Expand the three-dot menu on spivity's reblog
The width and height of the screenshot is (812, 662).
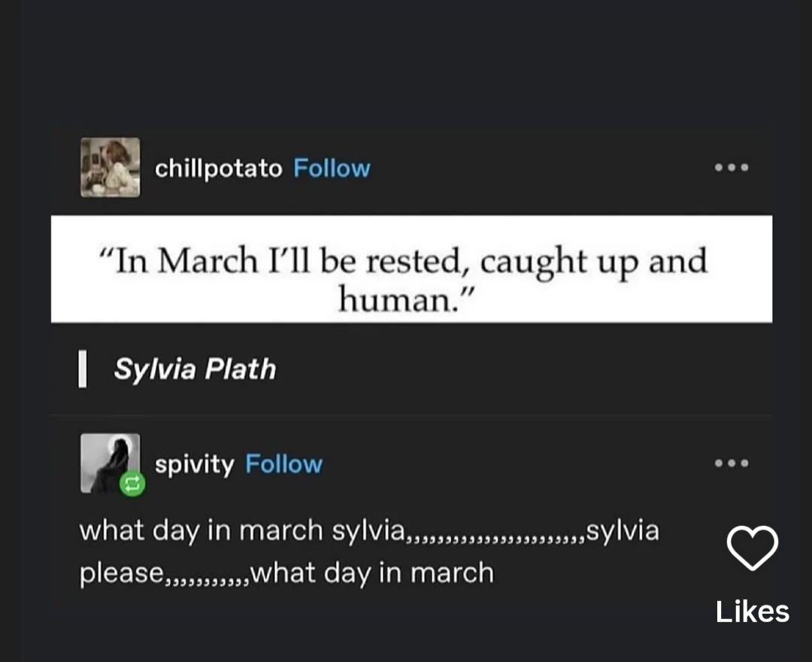[x=732, y=463]
